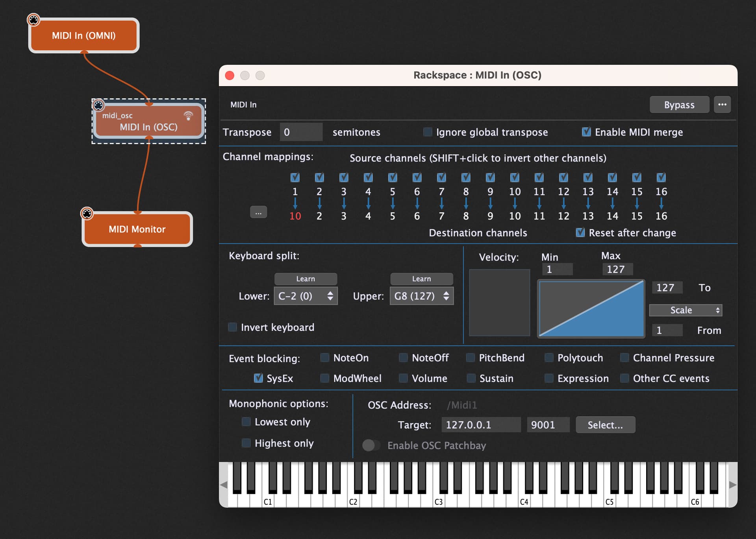Click the MIDI port icon on MIDI In (OSC) block
This screenshot has width=756, height=539.
(98, 105)
